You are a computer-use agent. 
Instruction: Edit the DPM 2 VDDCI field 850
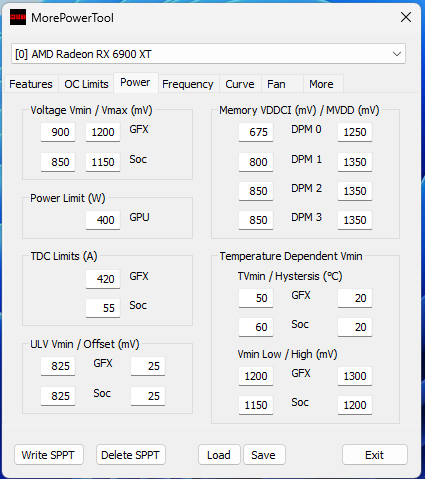point(256,191)
